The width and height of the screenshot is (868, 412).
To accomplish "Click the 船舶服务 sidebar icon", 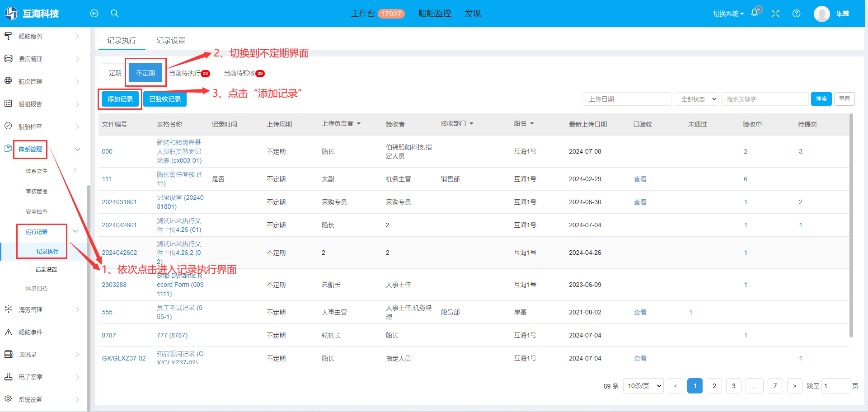I will [8, 36].
